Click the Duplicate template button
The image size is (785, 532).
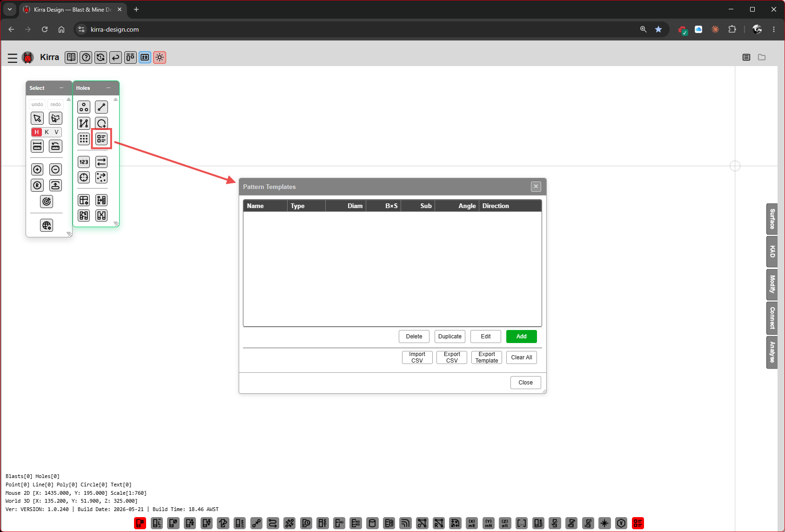[450, 337]
